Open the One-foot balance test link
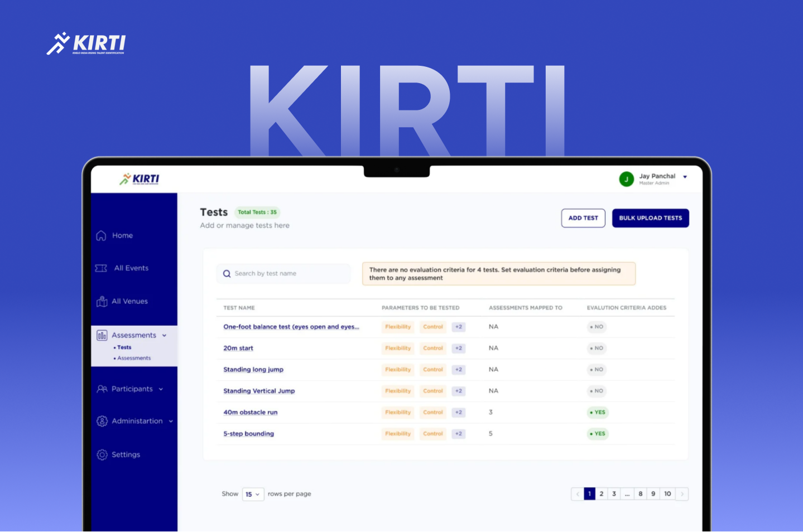The width and height of the screenshot is (803, 532). 291,327
